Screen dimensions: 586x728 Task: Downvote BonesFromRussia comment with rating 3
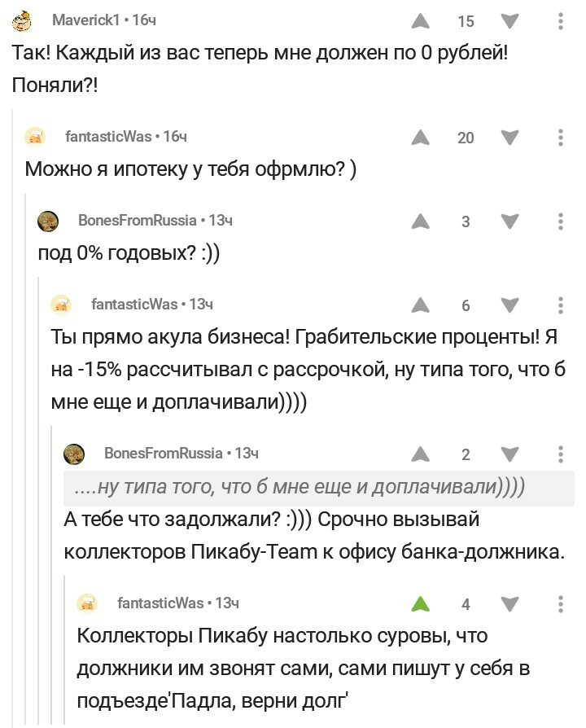tap(509, 221)
